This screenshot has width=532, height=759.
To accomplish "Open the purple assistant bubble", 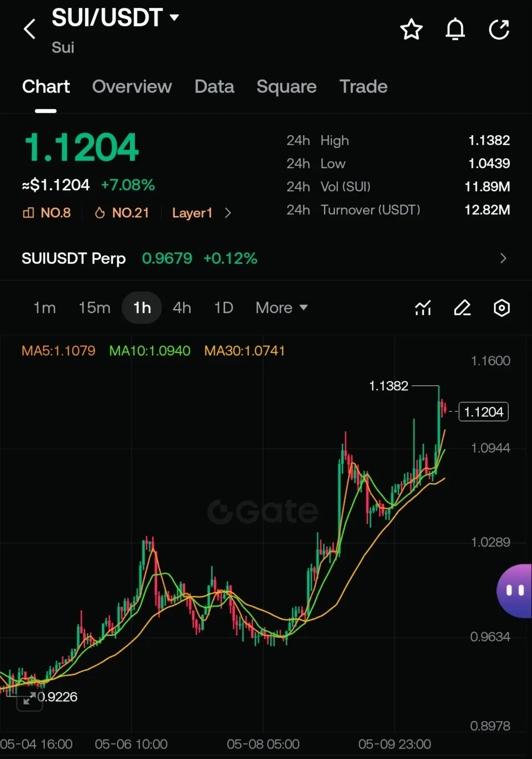I will (x=514, y=590).
